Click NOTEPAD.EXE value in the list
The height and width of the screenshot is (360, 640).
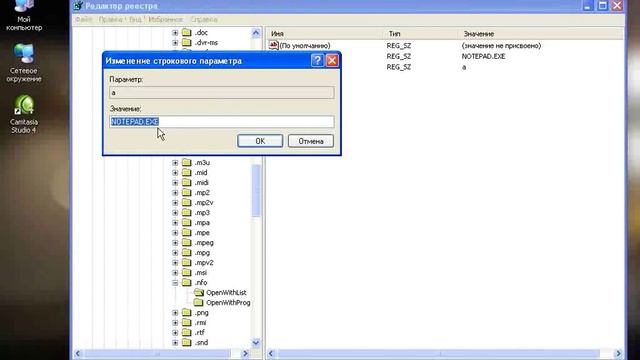[x=483, y=56]
